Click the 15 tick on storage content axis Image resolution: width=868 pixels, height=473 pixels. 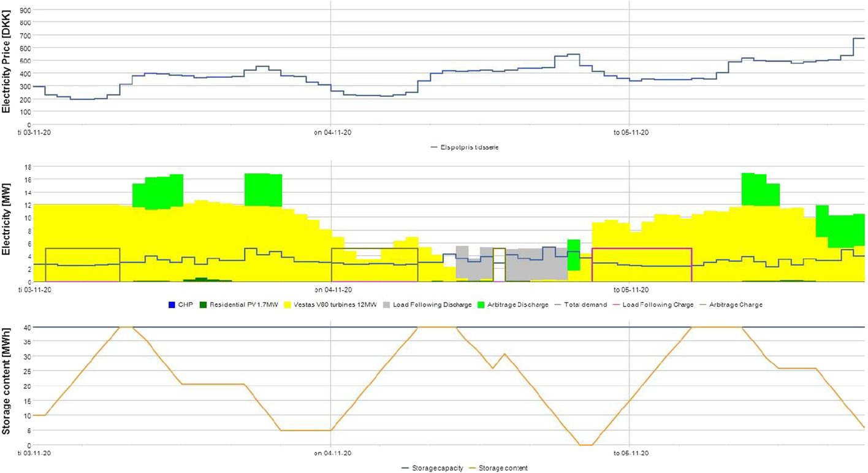click(x=28, y=401)
